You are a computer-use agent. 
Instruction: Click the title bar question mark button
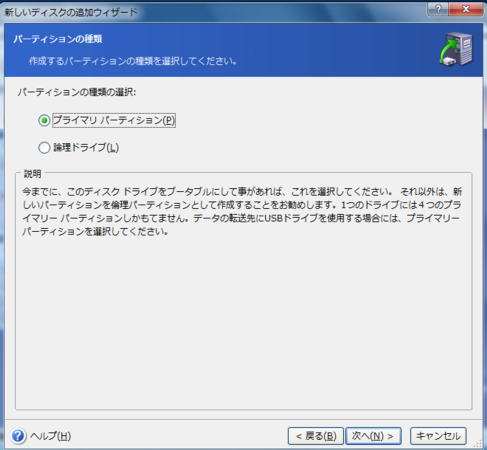pos(438,9)
